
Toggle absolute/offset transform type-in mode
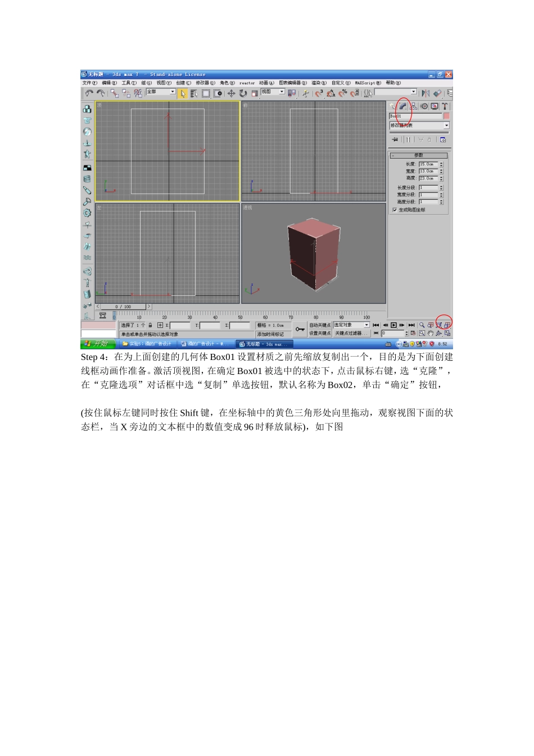160,325
